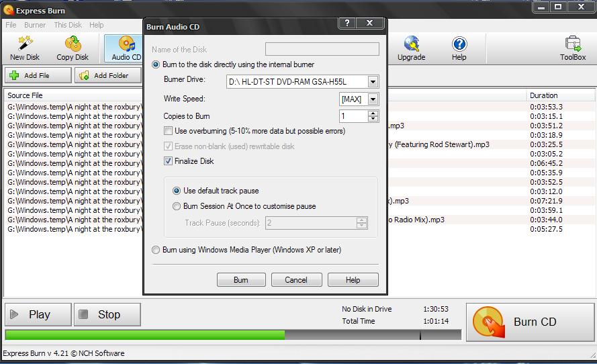This screenshot has height=364, width=597.
Task: Click the Add File plus icon
Action: tap(14, 75)
